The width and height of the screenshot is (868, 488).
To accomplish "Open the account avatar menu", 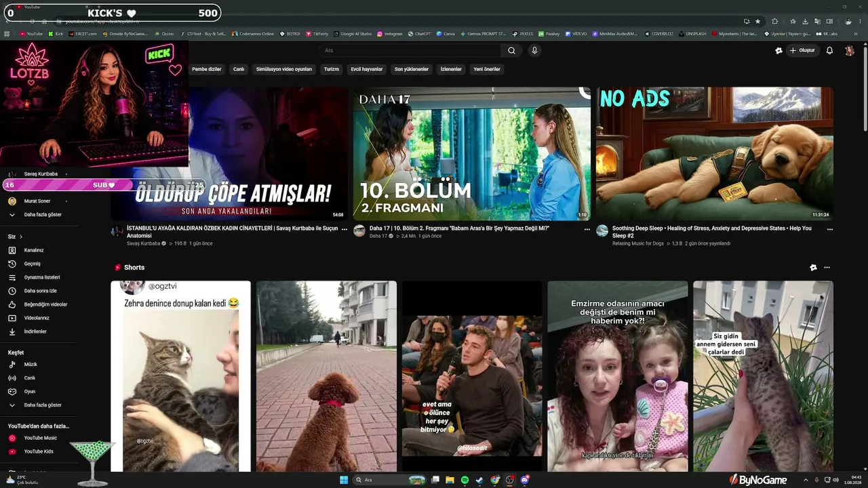I will point(849,50).
